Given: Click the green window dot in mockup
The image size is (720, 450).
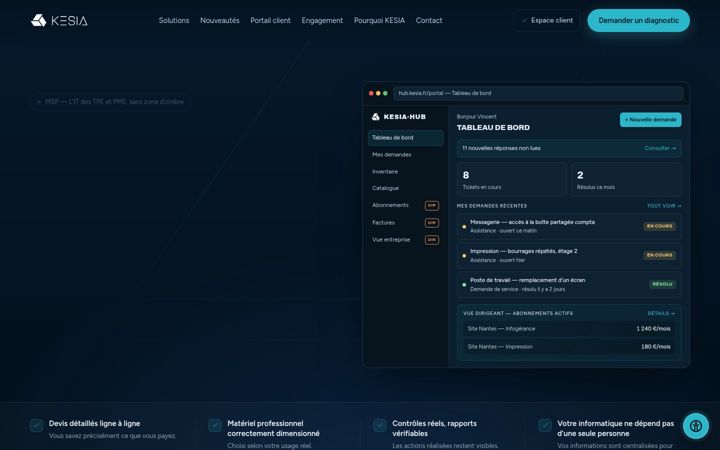Looking at the screenshot, I should 385,93.
